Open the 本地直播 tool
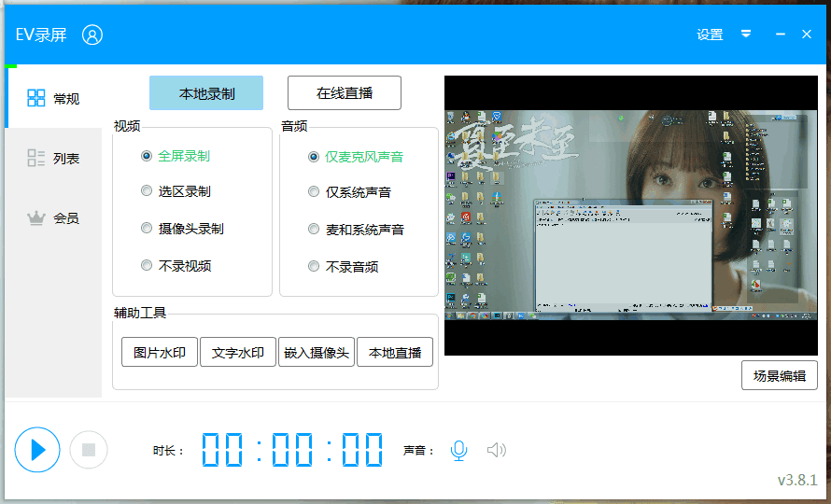Viewport: 831px width, 504px height. (x=395, y=353)
